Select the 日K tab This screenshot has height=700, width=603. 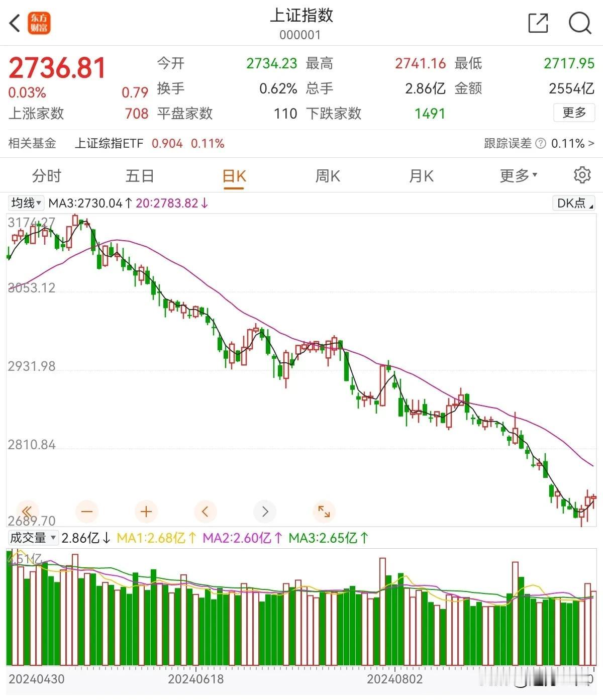(x=234, y=176)
